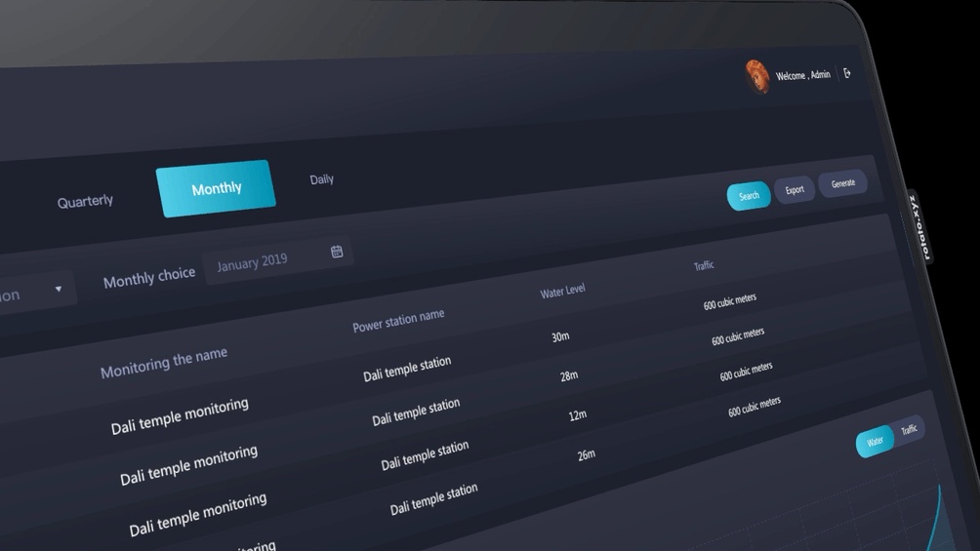Switch to the Quarterly tab

pos(85,202)
